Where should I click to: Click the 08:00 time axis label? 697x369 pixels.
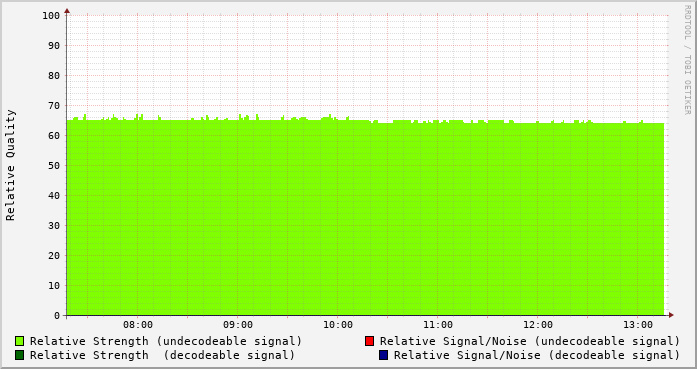tap(138, 325)
